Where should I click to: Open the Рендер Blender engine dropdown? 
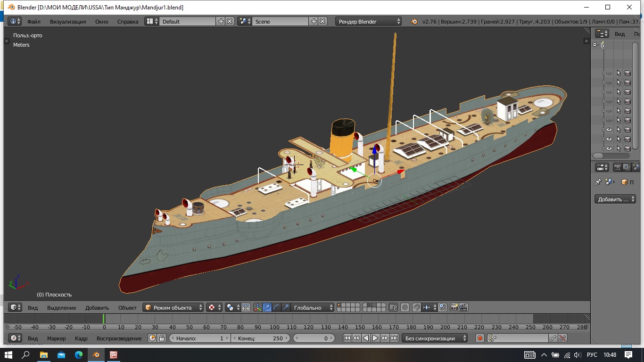tap(369, 21)
